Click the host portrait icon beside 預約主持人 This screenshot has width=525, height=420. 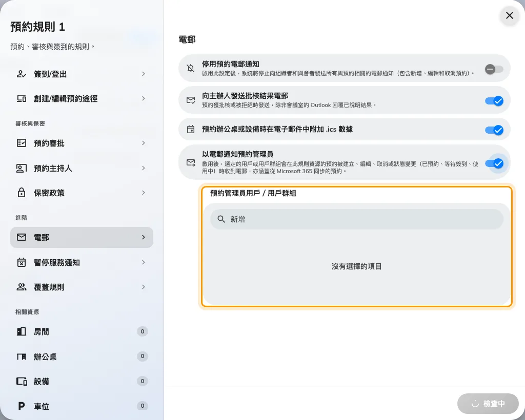[22, 168]
